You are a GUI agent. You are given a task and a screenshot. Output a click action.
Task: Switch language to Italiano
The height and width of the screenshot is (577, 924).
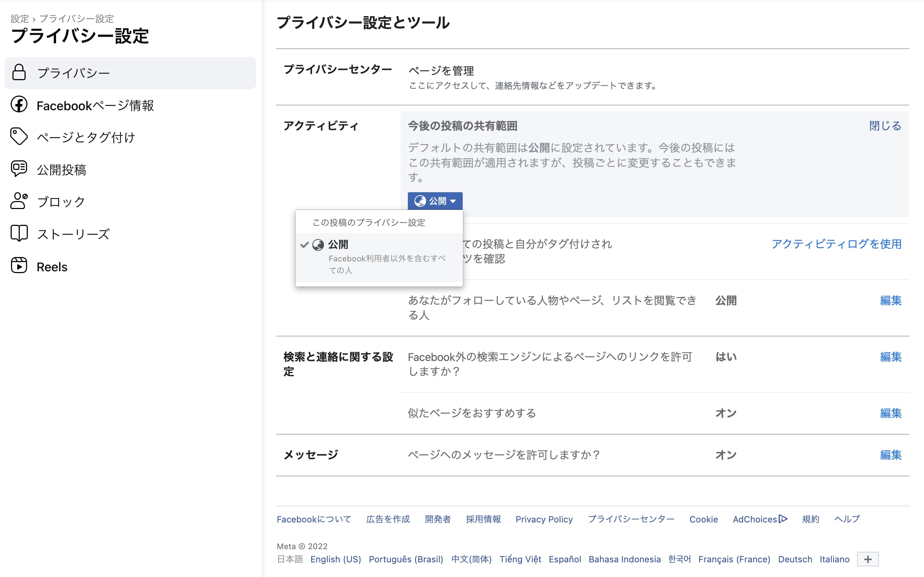[834, 559]
